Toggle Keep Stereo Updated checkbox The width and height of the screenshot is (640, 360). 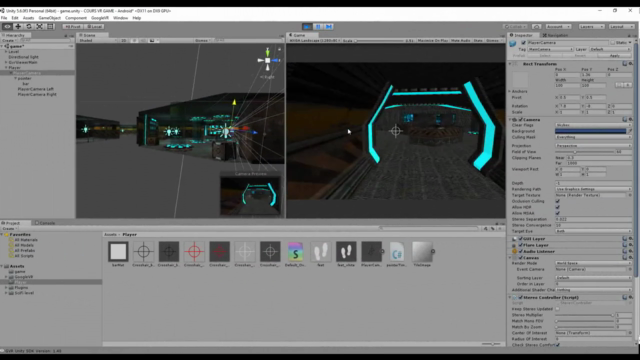[x=558, y=309]
